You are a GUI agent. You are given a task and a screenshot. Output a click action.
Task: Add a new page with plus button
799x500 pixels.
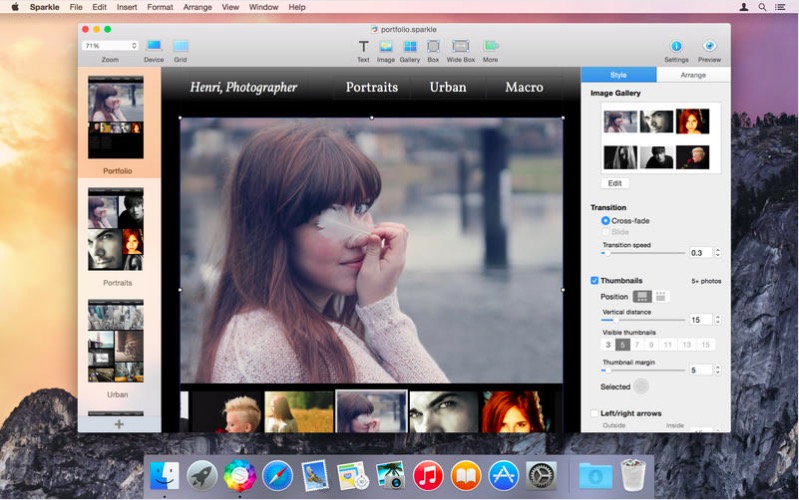[119, 424]
